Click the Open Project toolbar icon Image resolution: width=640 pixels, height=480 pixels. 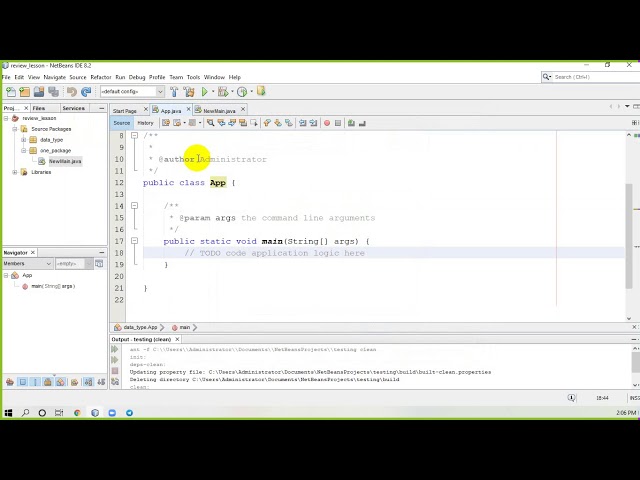point(39,92)
